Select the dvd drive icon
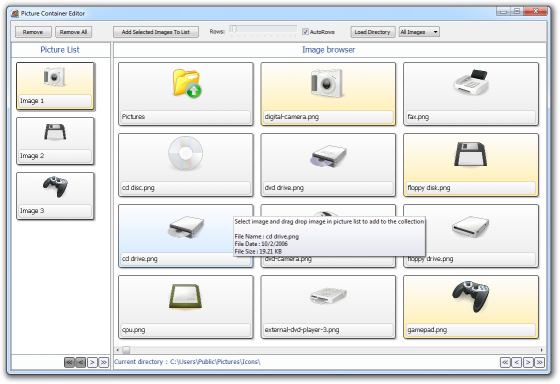The width and height of the screenshot is (560, 384). (x=328, y=156)
